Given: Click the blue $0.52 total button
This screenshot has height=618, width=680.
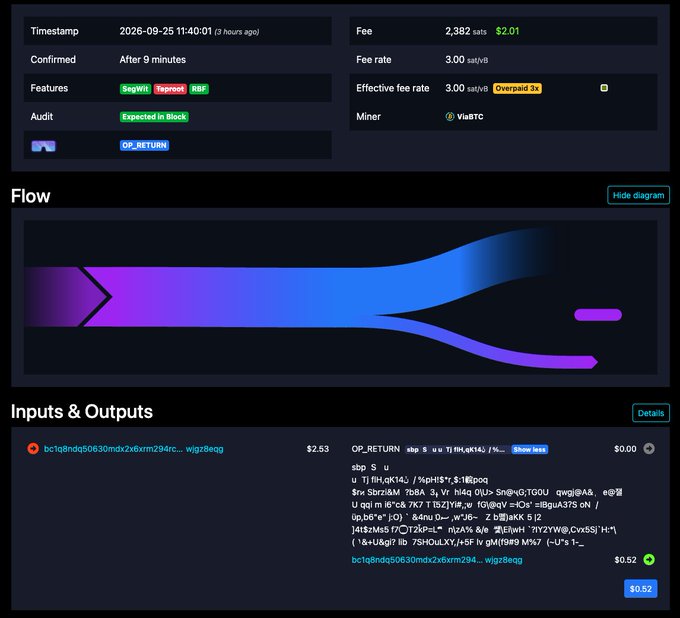Looking at the screenshot, I should pos(641,589).
